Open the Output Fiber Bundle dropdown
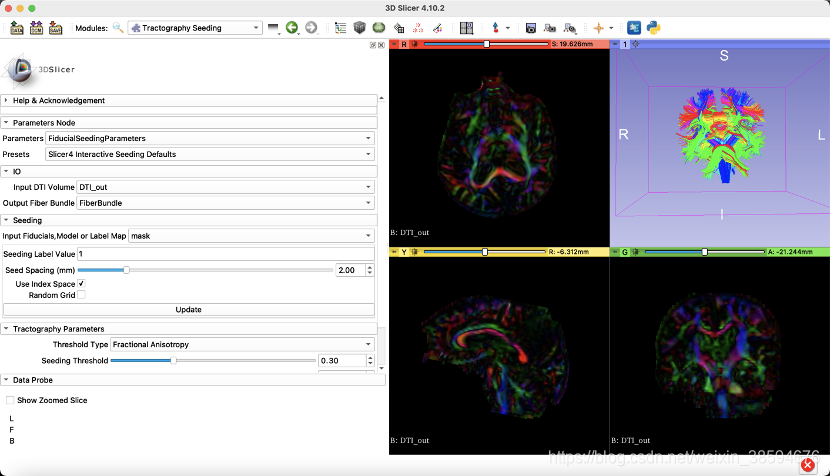The image size is (830, 476). (x=225, y=203)
